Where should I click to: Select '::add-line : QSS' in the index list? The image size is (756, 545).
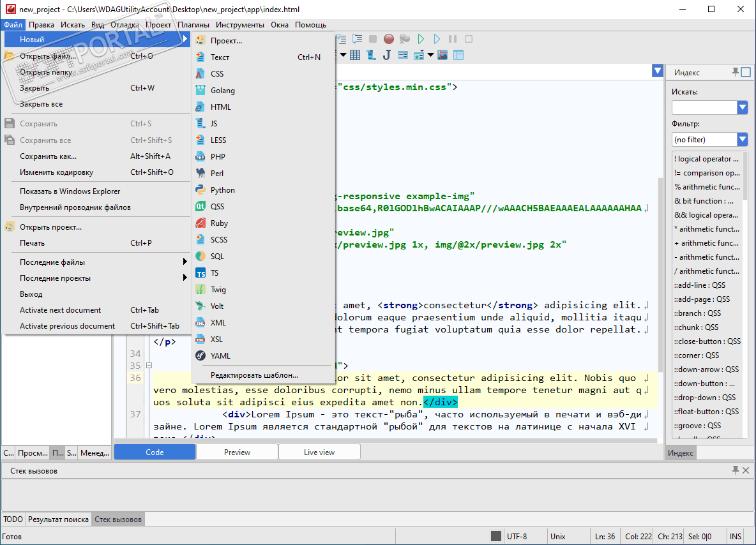click(700, 285)
